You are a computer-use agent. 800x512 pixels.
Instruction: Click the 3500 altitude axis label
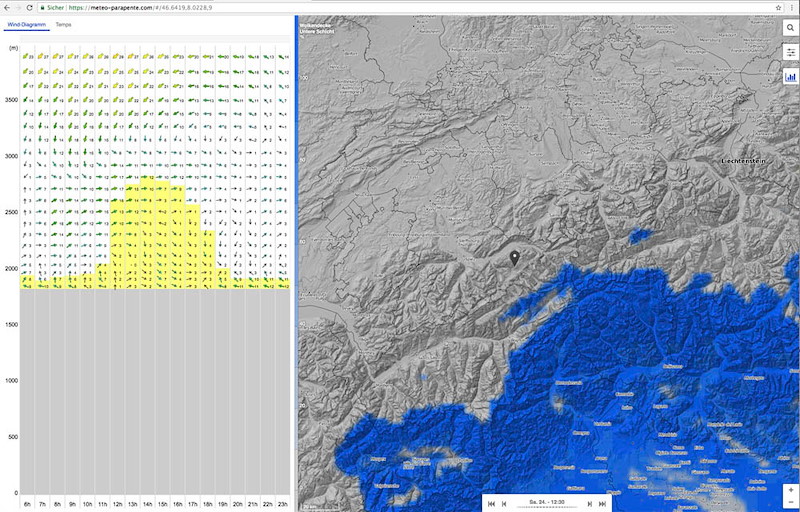[11, 100]
